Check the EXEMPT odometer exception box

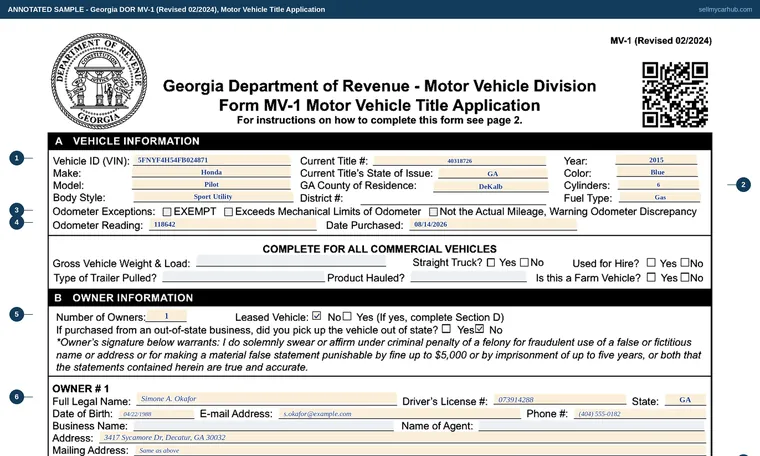[x=167, y=212]
